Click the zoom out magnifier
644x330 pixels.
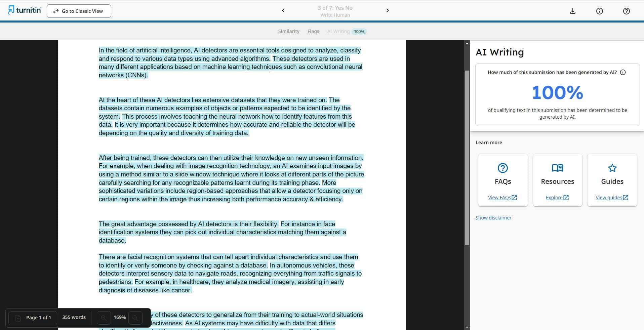(104, 318)
